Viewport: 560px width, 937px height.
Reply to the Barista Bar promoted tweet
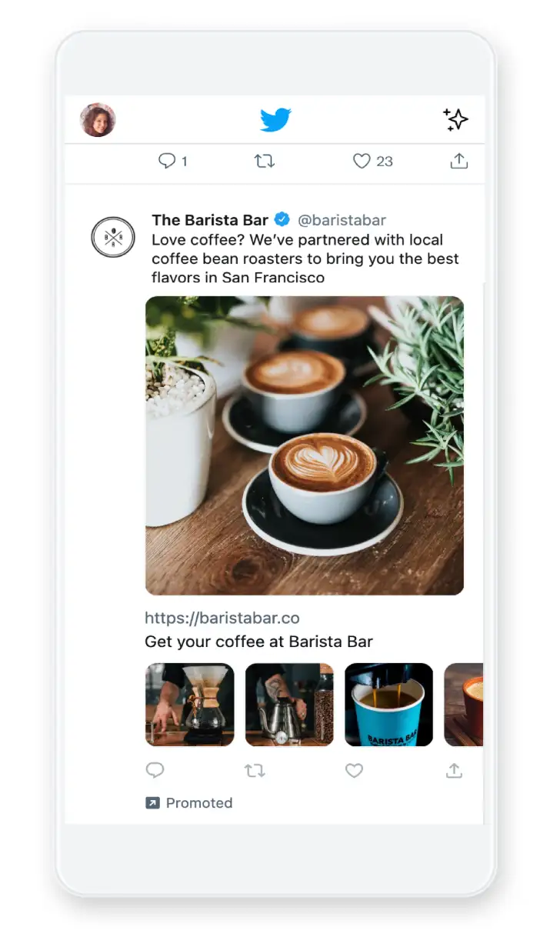[155, 770]
